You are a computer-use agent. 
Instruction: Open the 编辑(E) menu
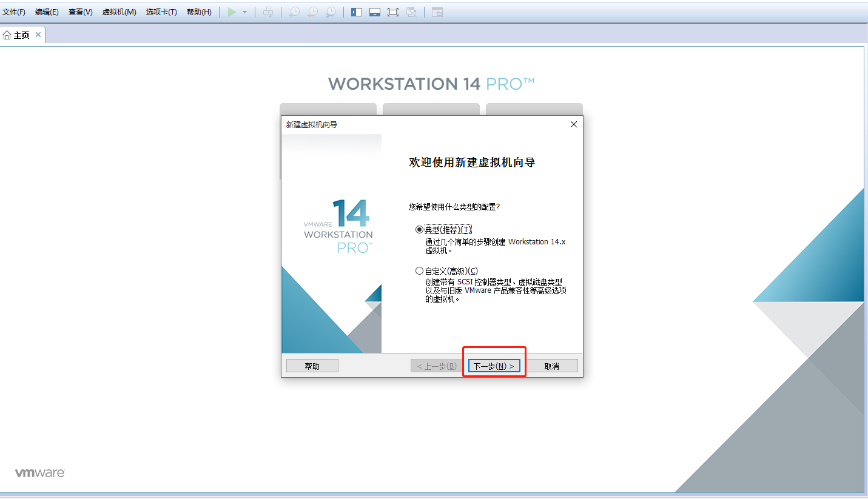click(47, 12)
